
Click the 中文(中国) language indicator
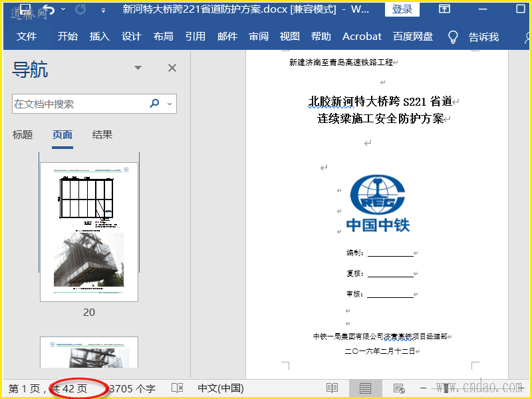point(221,388)
